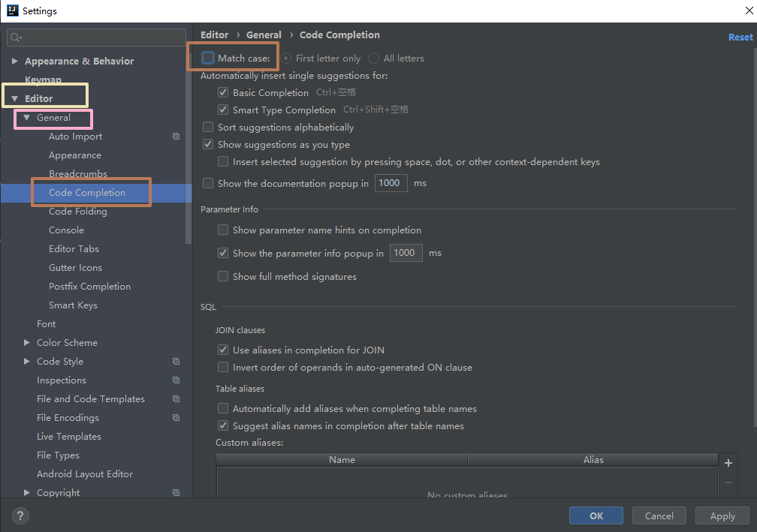
Task: Enable Insert selected suggestion by pressing space
Action: pyautogui.click(x=222, y=161)
